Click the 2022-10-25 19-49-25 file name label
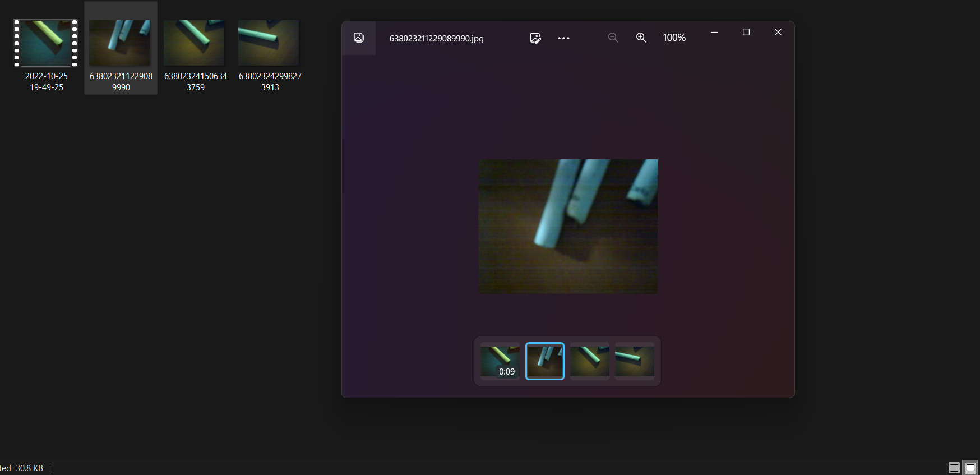980x475 pixels. tap(47, 81)
